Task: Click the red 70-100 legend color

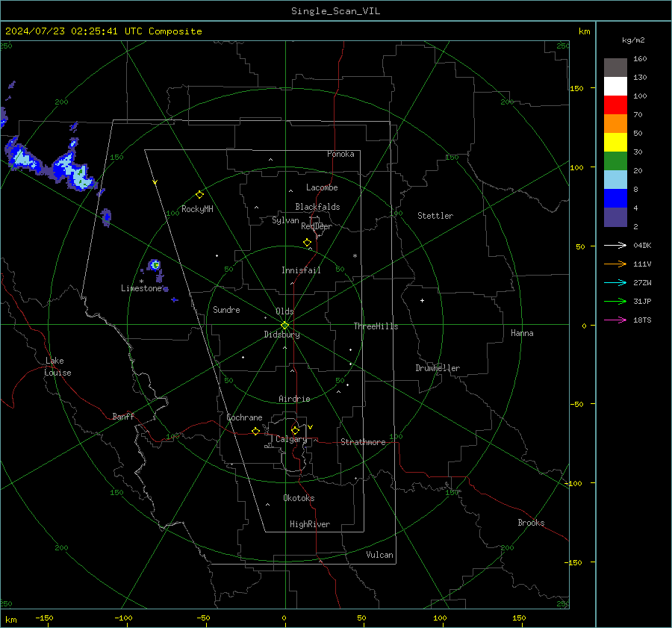Action: (615, 105)
